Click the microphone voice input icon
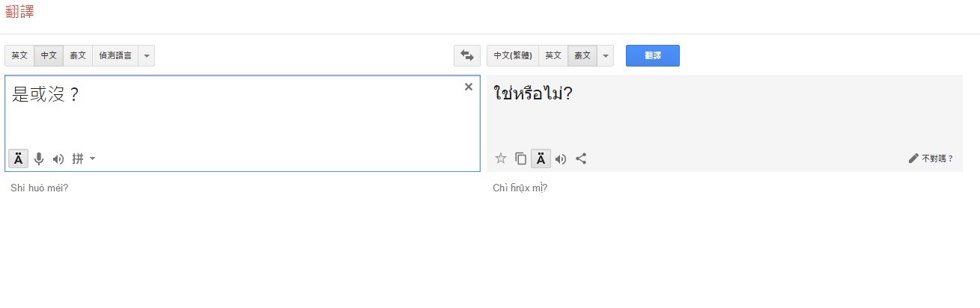The height and width of the screenshot is (308, 980). (39, 158)
